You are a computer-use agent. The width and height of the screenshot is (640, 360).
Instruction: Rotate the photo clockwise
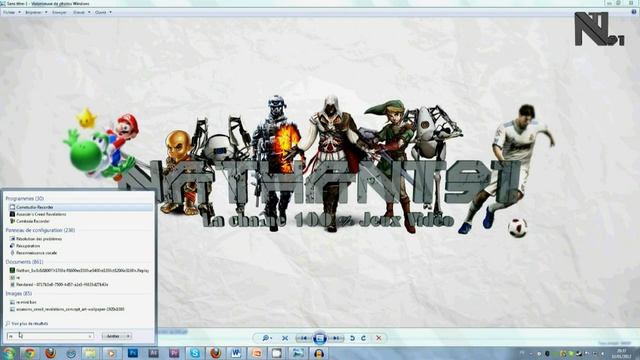point(363,338)
